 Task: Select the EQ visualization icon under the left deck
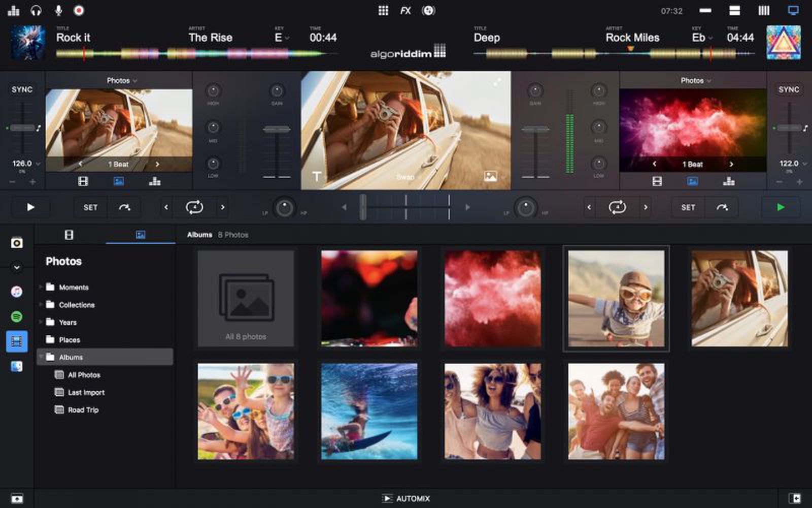coord(155,181)
